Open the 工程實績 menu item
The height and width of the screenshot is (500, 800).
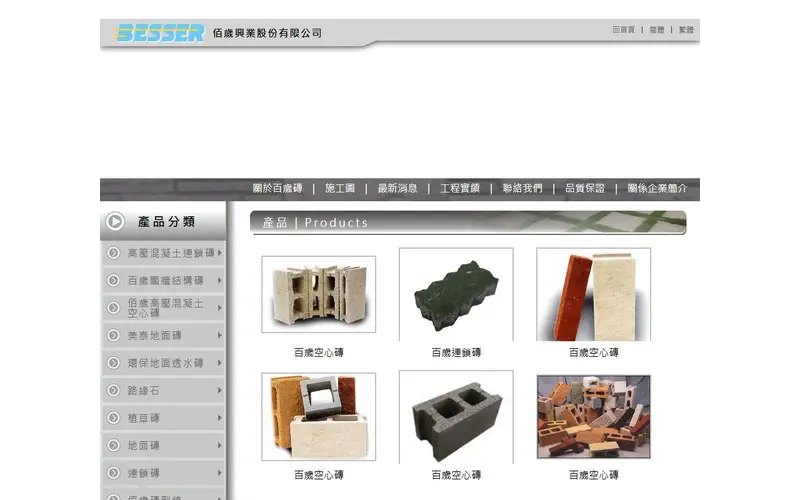460,188
